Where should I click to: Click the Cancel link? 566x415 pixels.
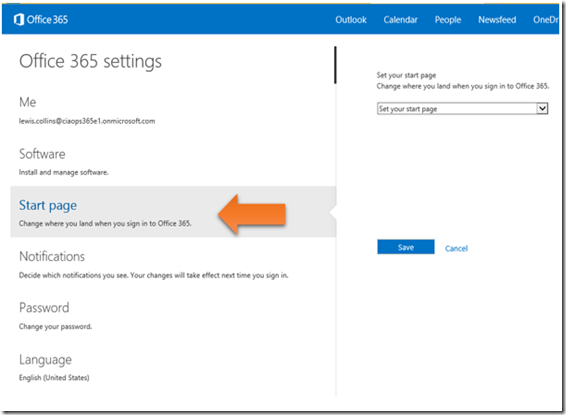click(x=456, y=248)
